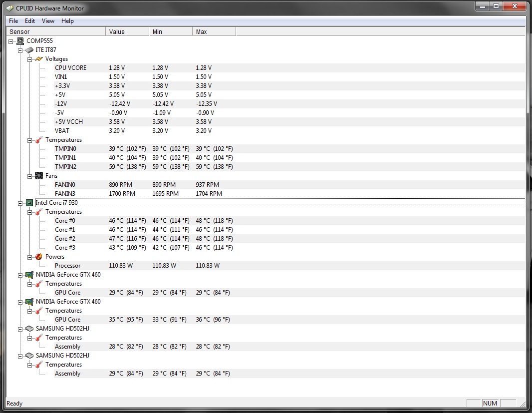This screenshot has height=413, width=532.
Task: Click the Value column header
Action: (x=128, y=31)
